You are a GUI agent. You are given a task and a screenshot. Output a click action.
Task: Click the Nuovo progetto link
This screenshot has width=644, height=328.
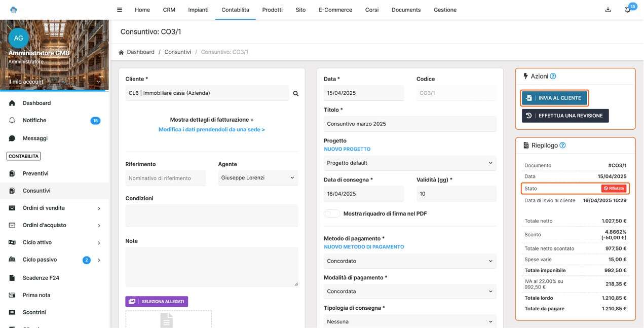click(347, 150)
